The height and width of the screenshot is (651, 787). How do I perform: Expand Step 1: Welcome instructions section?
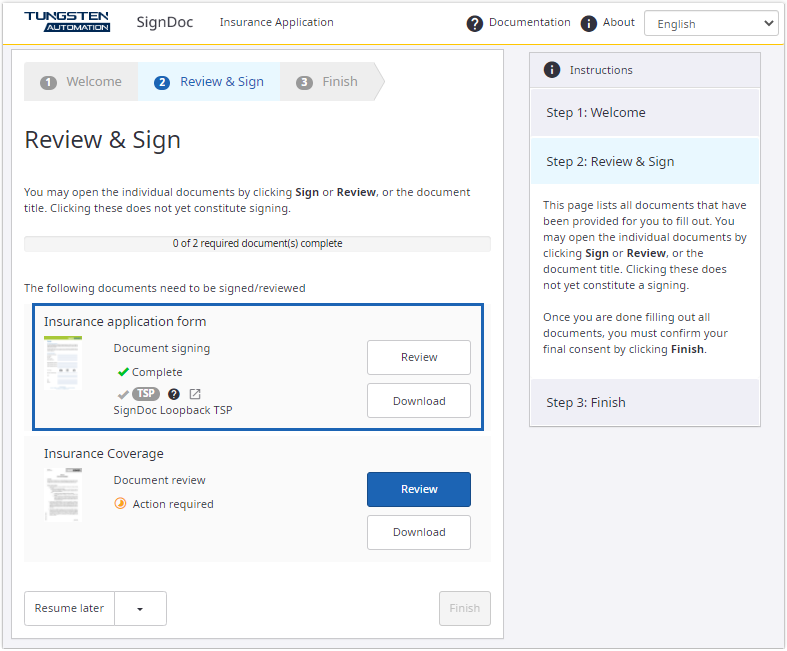click(x=644, y=113)
